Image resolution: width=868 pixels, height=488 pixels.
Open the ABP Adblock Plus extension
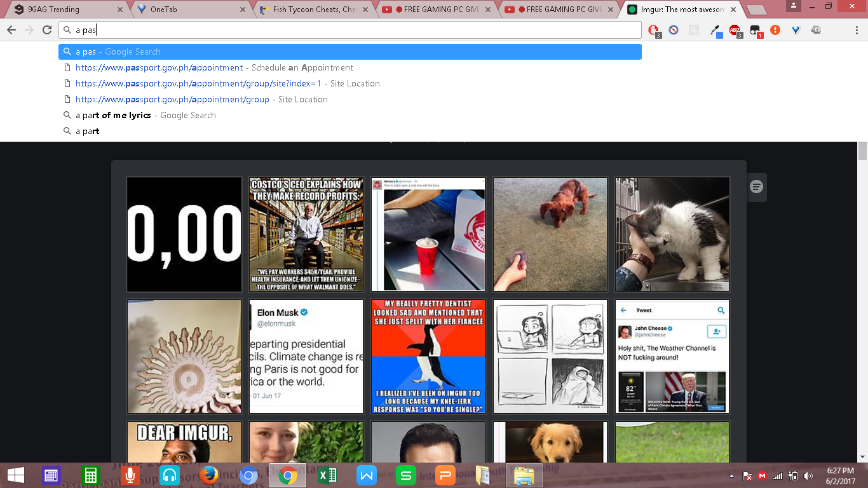pyautogui.click(x=735, y=30)
